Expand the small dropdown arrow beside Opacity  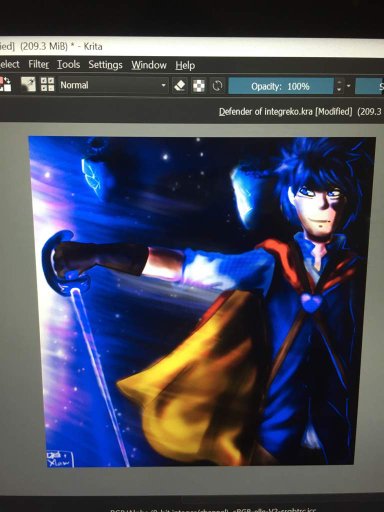coord(349,86)
